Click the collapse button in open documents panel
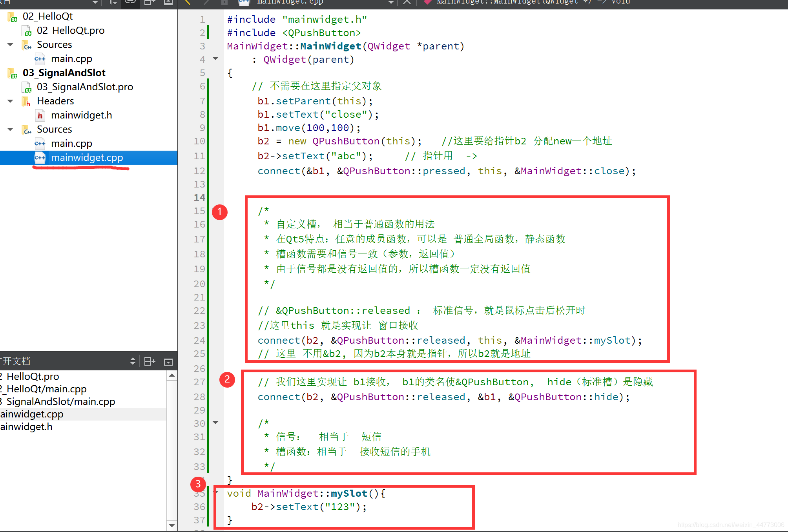The image size is (788, 532). point(168,361)
